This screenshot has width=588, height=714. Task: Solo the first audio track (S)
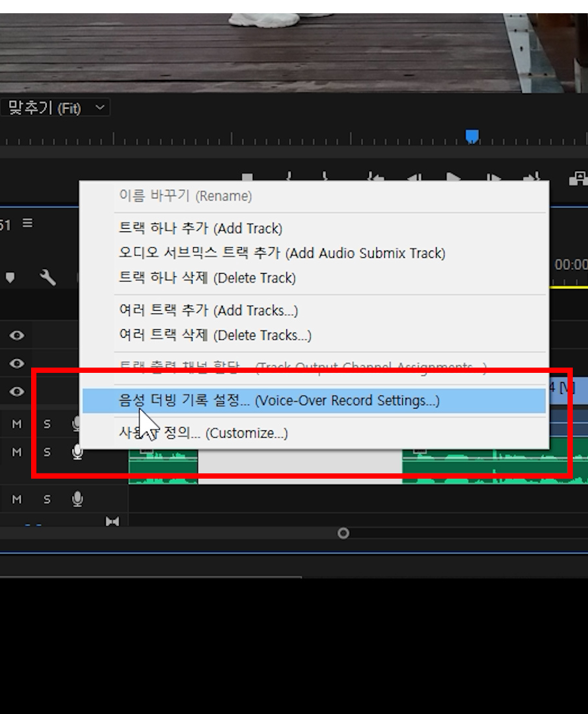click(x=47, y=424)
